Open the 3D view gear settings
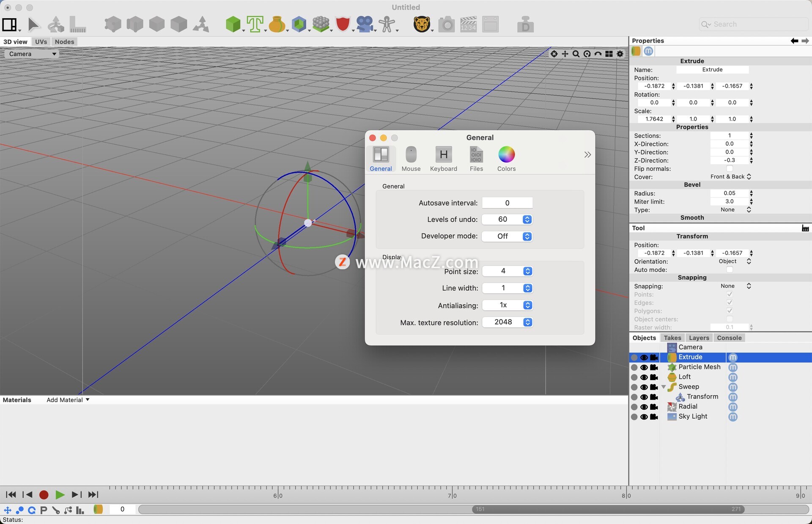 coord(620,54)
